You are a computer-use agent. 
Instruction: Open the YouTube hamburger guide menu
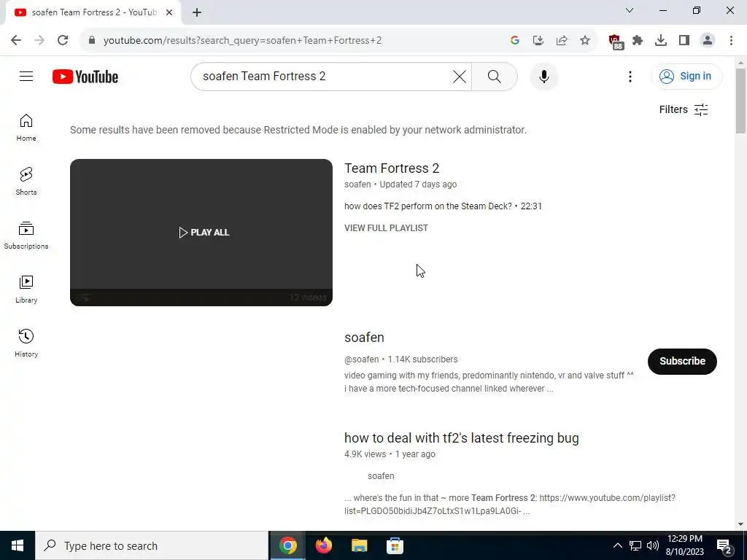coord(26,76)
